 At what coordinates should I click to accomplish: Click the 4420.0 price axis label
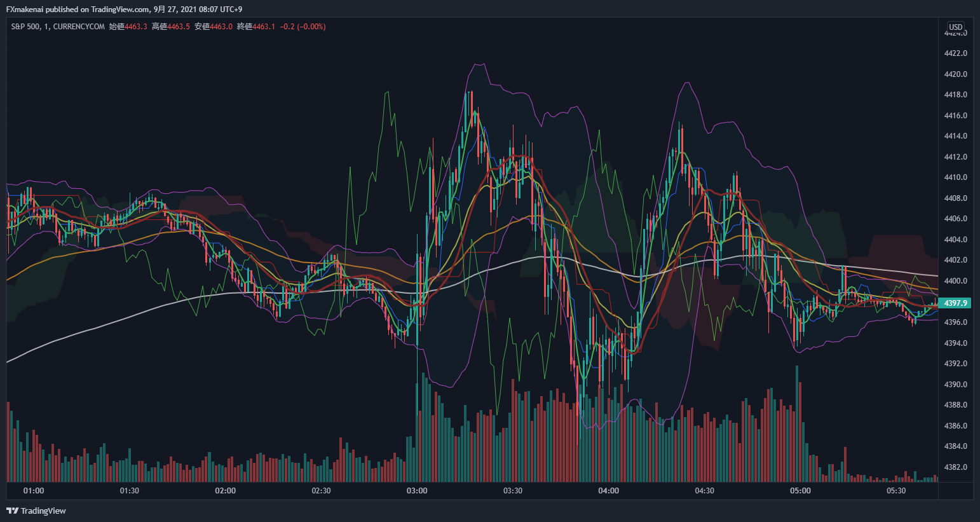click(x=955, y=74)
